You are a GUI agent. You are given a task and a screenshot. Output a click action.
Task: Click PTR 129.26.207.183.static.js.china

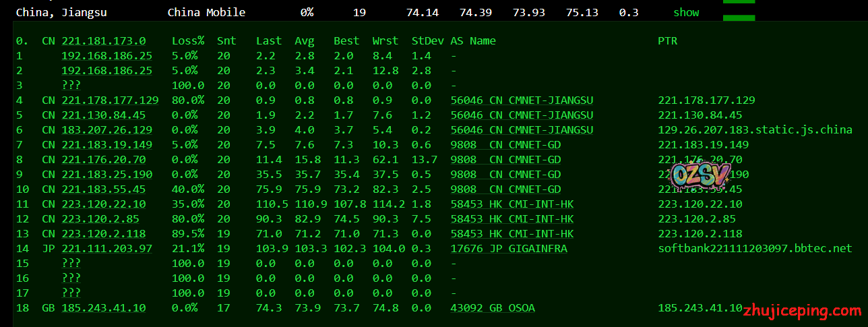(755, 129)
